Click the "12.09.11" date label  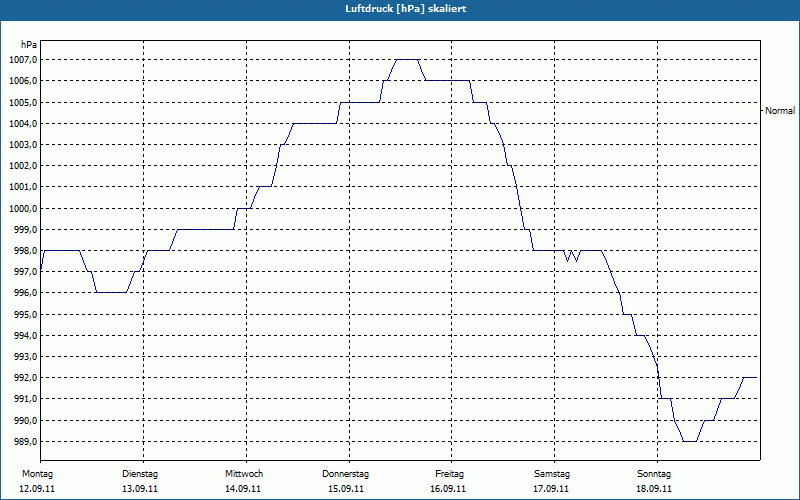tap(37, 489)
